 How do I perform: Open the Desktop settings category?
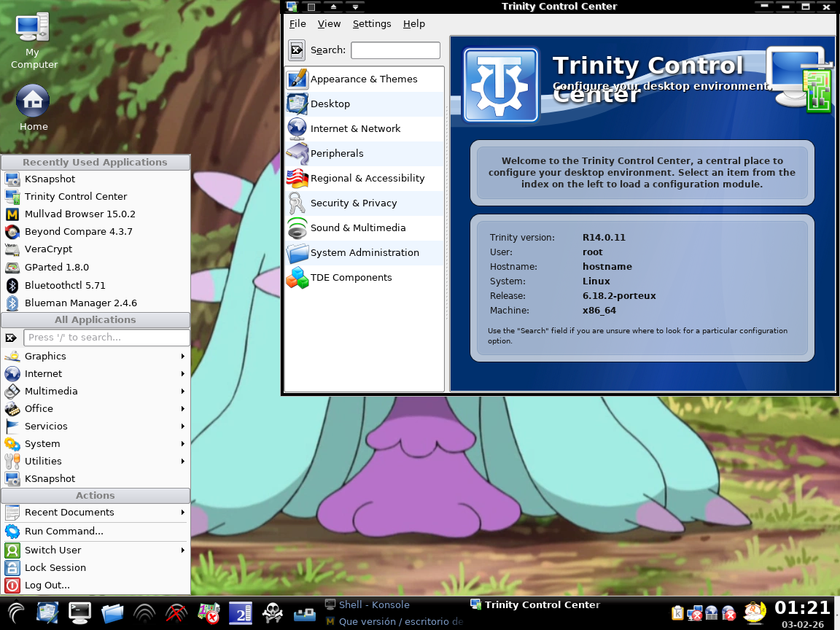coord(365,104)
